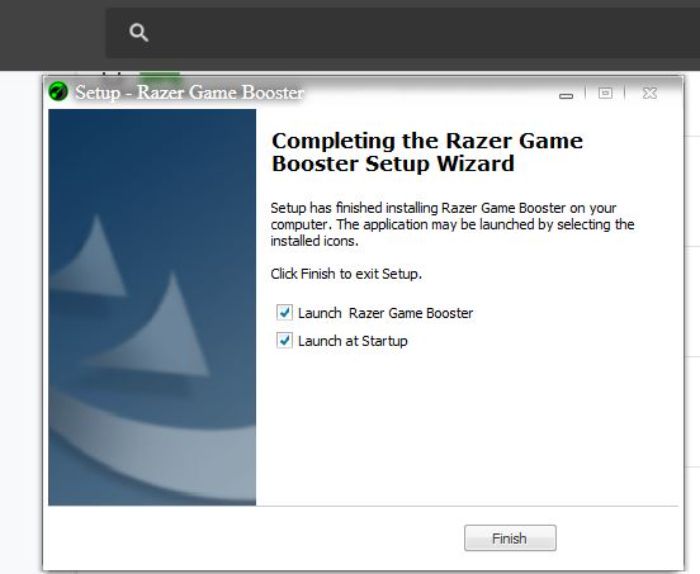
Task: Click the background page right of the dialog
Action: 692,312
